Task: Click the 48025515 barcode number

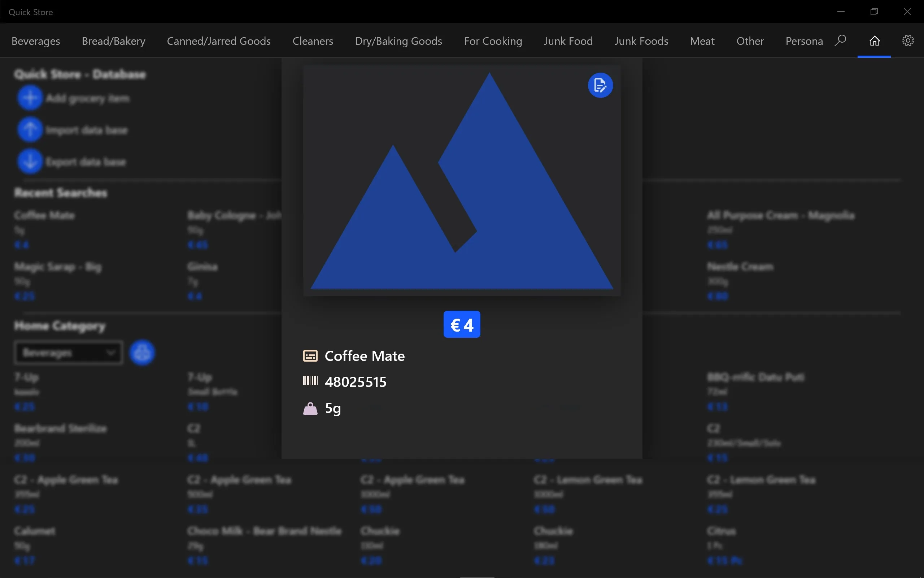Action: (x=356, y=382)
